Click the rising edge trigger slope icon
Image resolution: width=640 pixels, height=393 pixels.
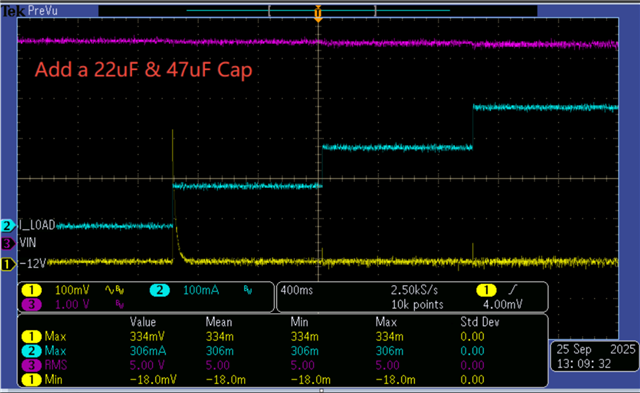coord(513,290)
